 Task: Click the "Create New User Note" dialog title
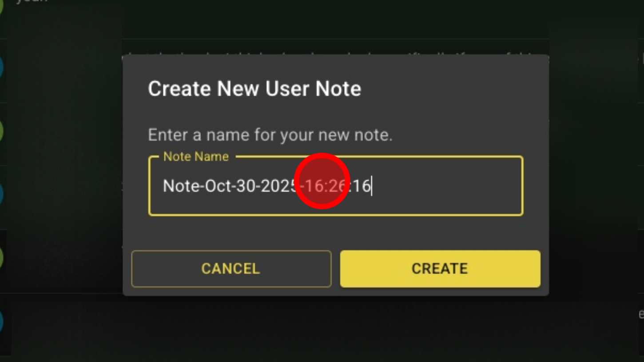[254, 89]
